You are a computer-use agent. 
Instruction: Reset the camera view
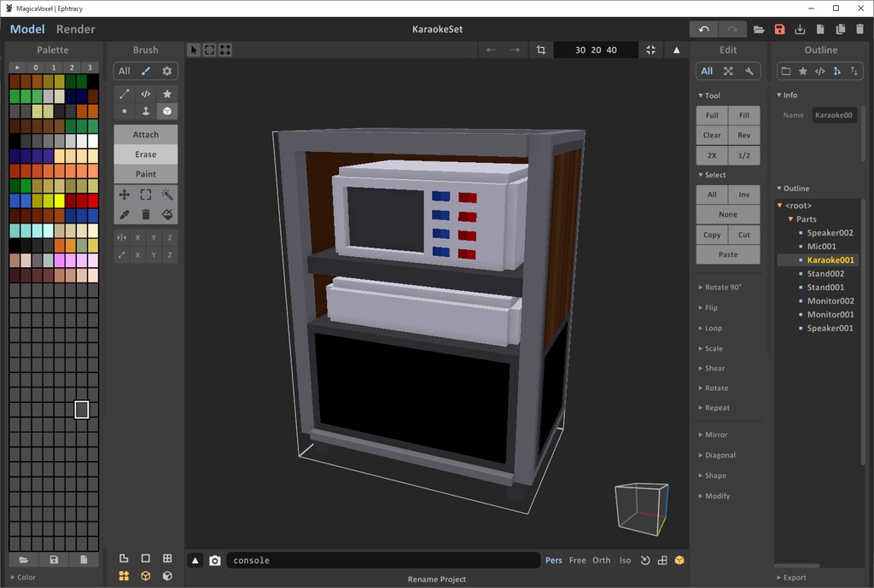pos(645,560)
